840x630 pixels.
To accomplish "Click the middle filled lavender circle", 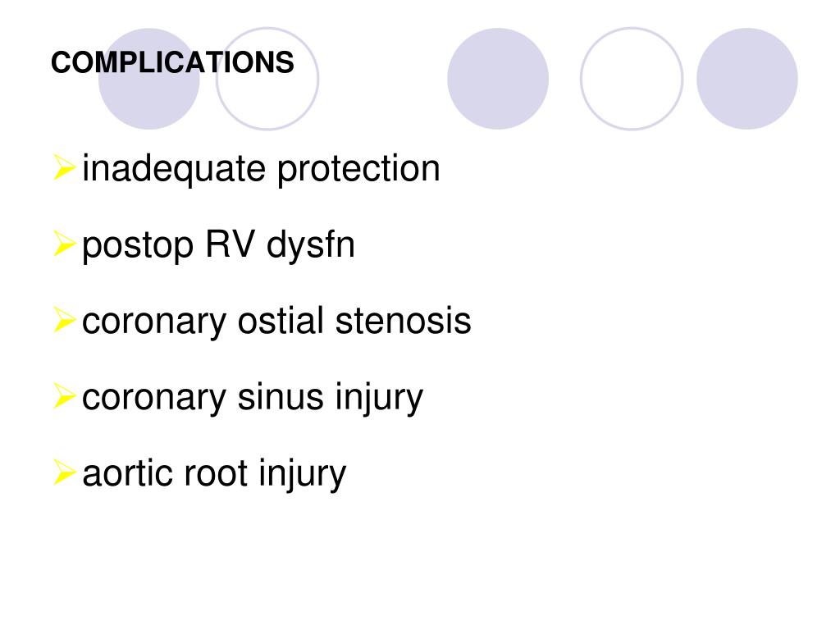I will (x=498, y=79).
